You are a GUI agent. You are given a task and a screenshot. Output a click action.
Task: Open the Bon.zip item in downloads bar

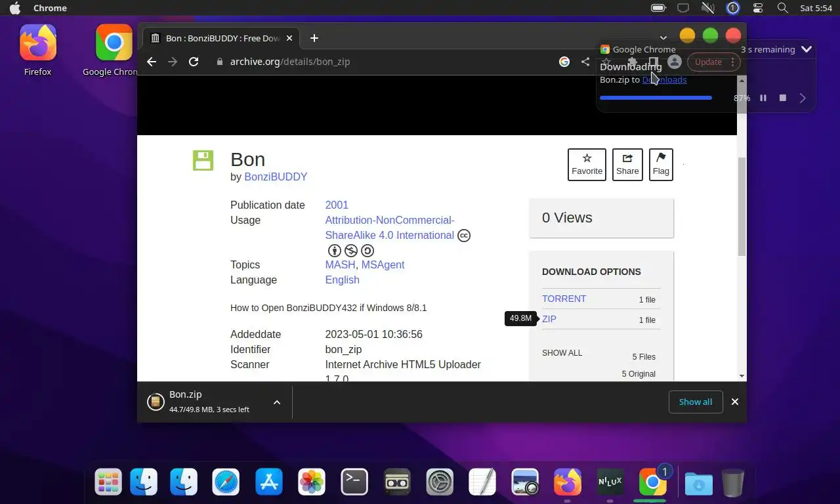pyautogui.click(x=209, y=402)
